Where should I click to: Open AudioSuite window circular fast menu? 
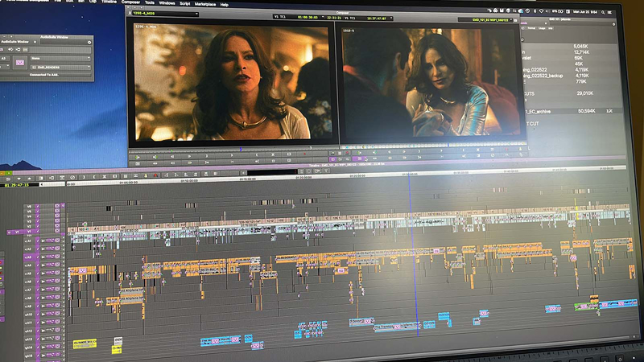click(x=89, y=43)
